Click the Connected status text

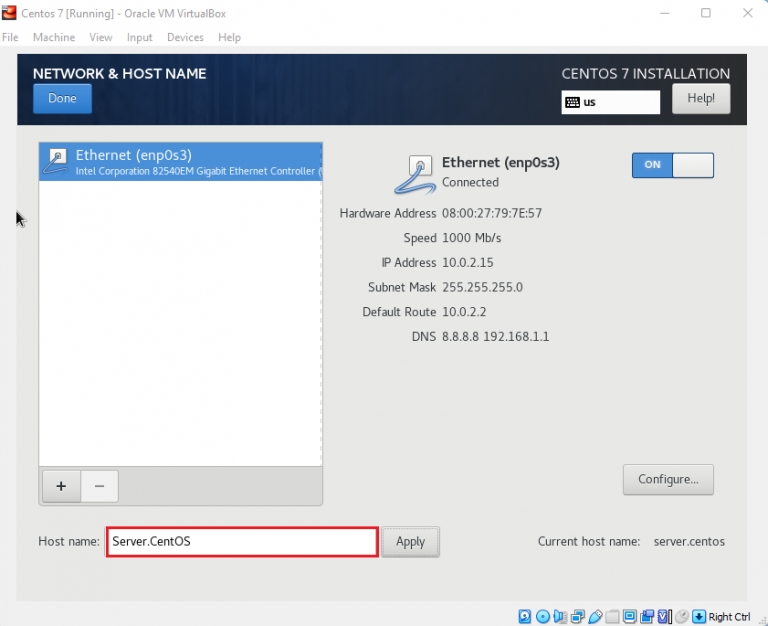(x=470, y=182)
